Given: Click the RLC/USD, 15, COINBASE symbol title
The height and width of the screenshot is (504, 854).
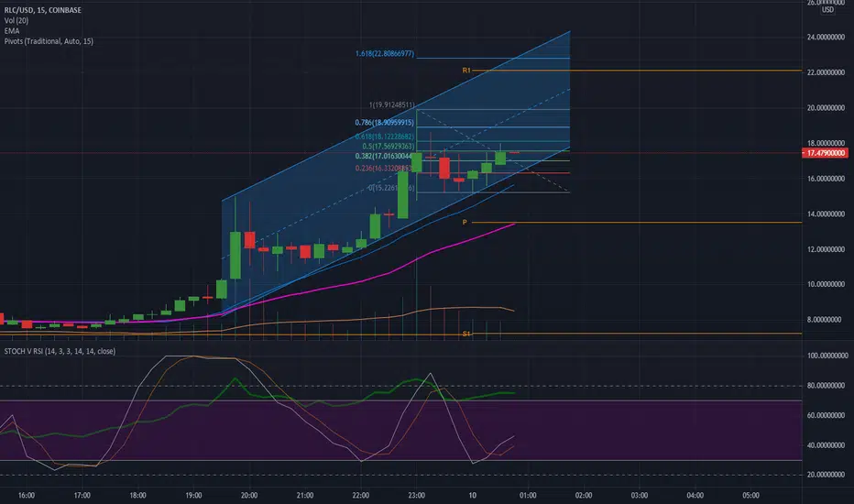Looking at the screenshot, I should click(42, 10).
